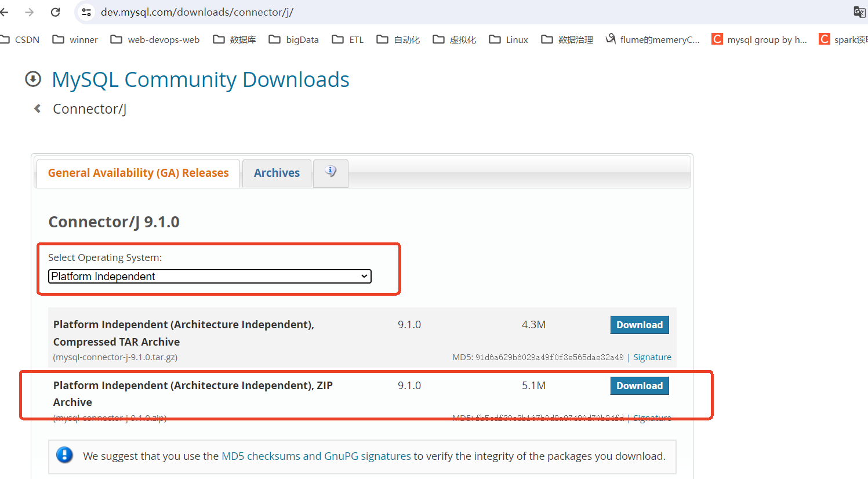
Task: Open the winner bookmark folder
Action: tap(75, 39)
